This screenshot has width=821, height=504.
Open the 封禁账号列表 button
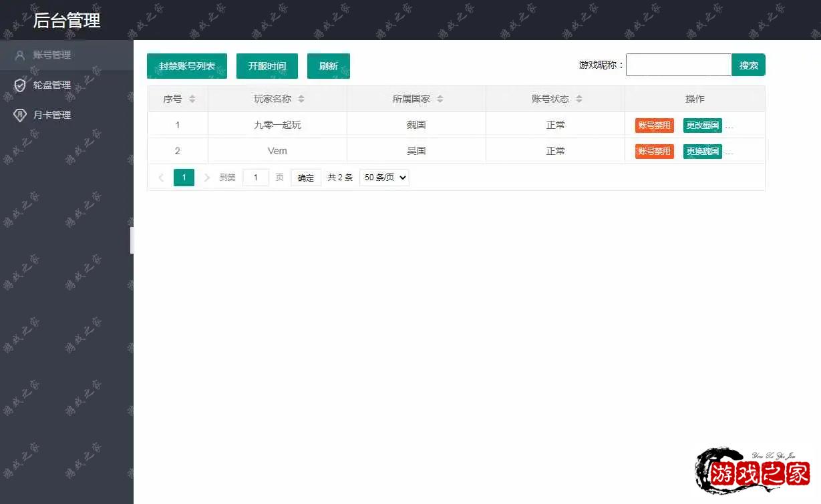(x=187, y=66)
